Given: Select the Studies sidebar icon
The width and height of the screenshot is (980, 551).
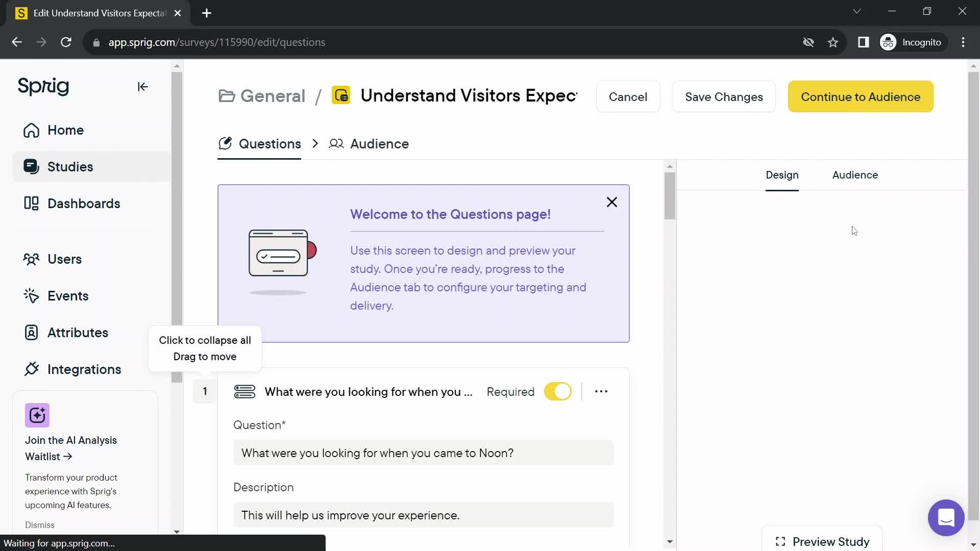Looking at the screenshot, I should tap(32, 167).
